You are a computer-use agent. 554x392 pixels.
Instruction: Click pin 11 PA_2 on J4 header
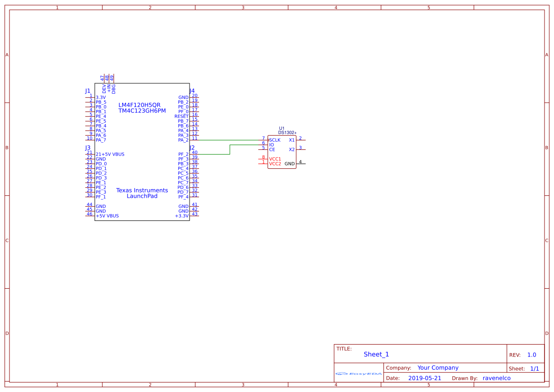194,140
